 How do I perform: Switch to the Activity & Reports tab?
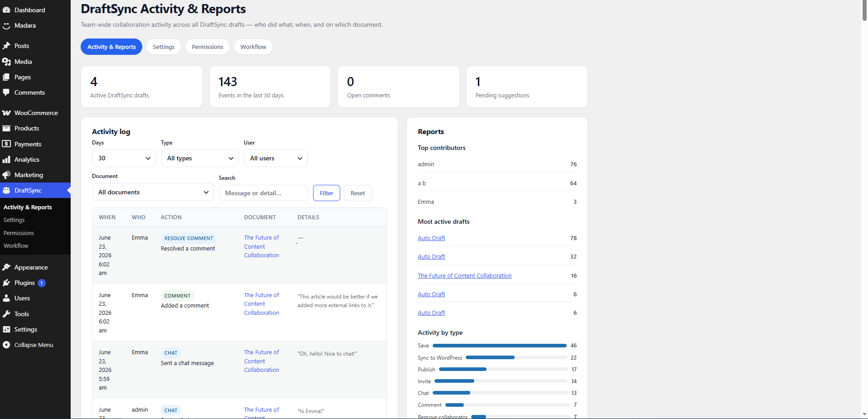[111, 47]
